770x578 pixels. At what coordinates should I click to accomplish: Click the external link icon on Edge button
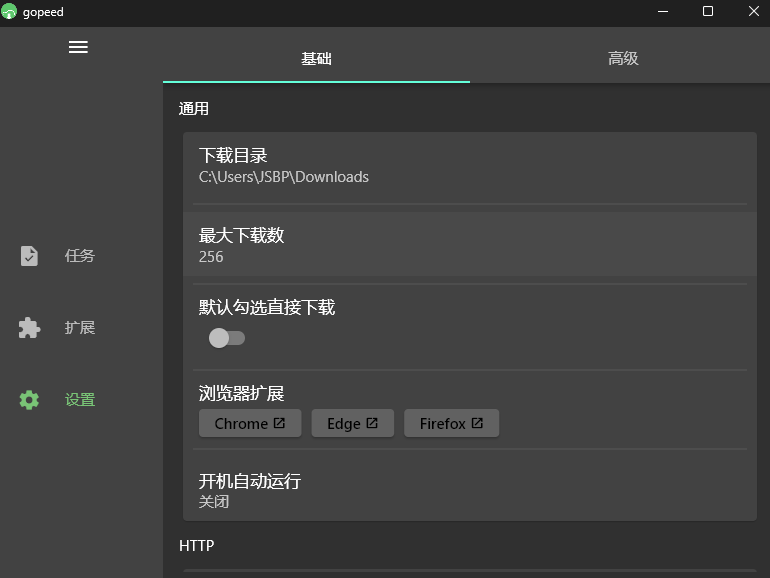click(372, 423)
